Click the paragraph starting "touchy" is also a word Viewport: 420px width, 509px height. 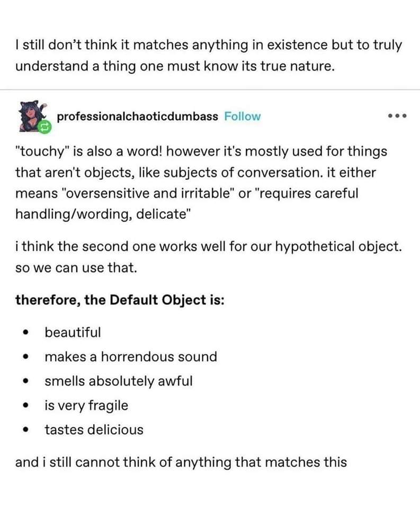201,183
